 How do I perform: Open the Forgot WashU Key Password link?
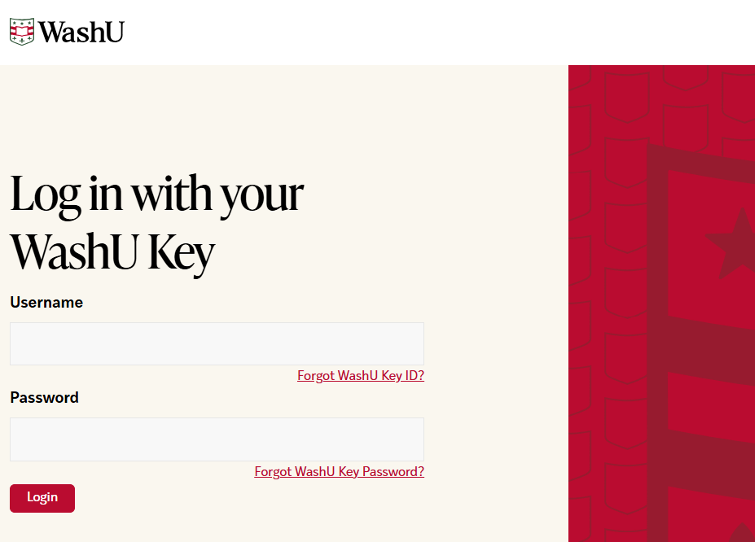point(339,472)
